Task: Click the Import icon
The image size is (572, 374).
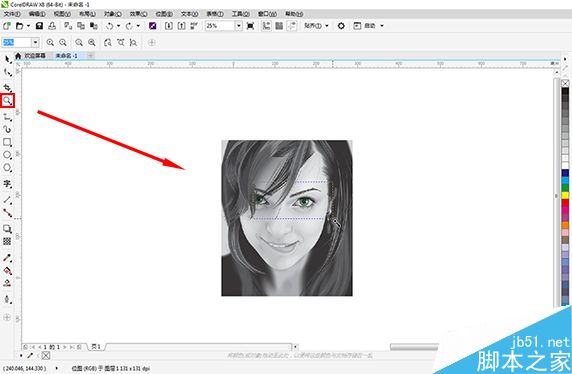Action: tap(169, 26)
